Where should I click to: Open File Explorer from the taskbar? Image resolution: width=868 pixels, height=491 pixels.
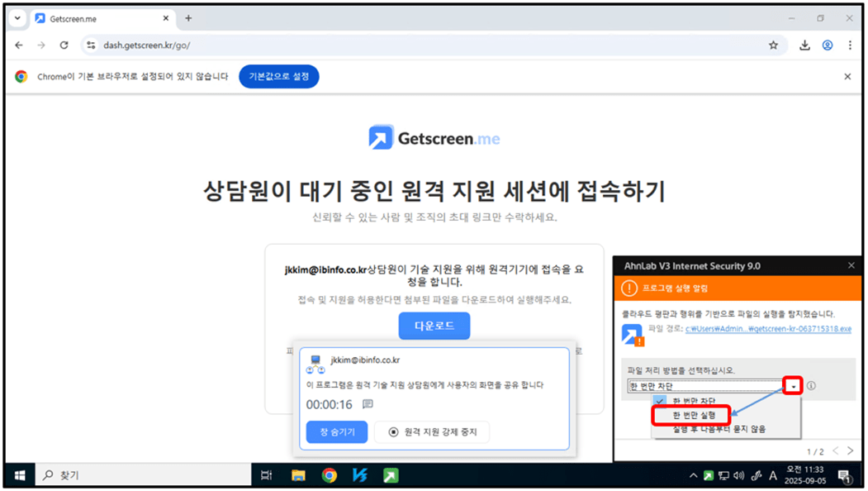298,475
